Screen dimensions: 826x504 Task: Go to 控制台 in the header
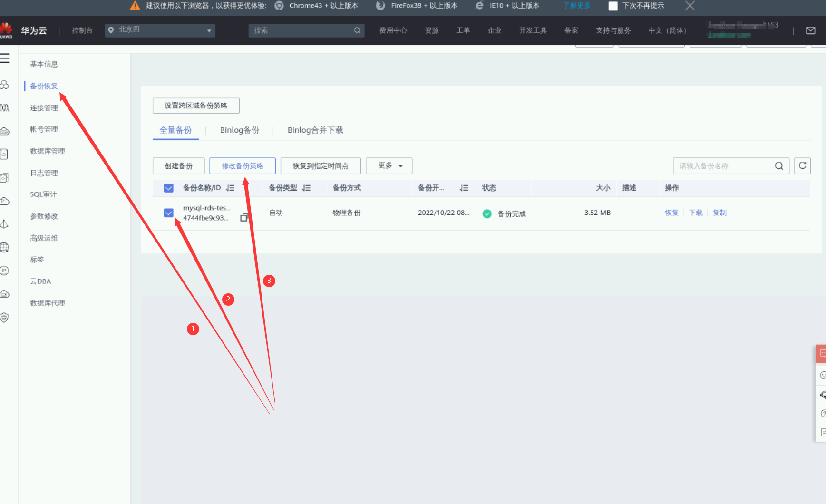point(82,30)
